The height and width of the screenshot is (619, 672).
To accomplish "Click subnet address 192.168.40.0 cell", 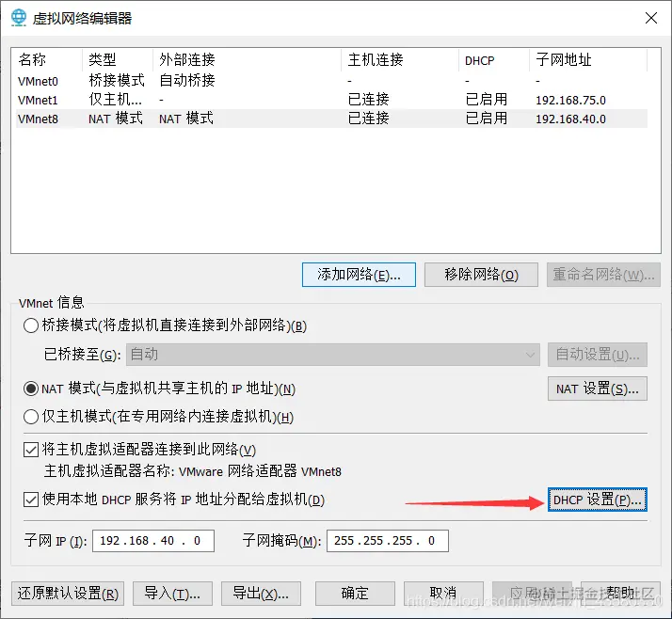I will pos(571,119).
